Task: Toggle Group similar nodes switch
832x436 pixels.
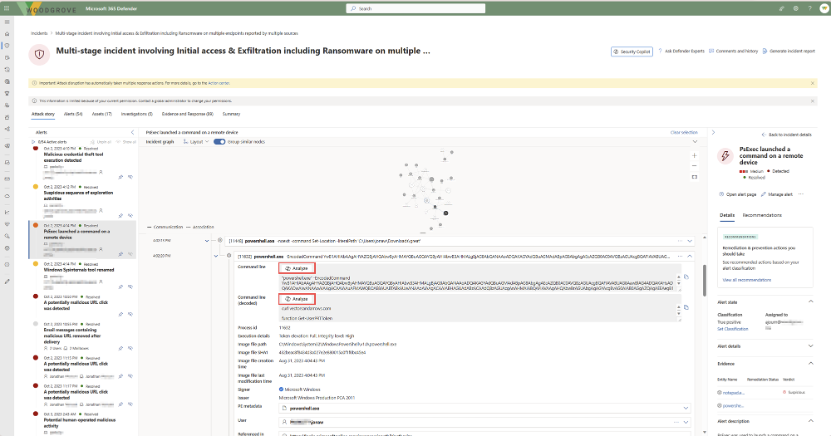Action: tap(219, 142)
